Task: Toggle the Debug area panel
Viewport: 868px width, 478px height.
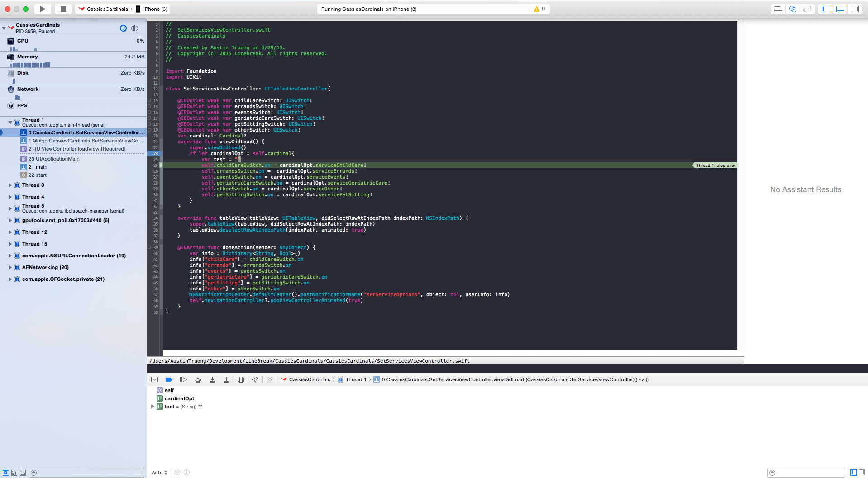Action: point(840,9)
